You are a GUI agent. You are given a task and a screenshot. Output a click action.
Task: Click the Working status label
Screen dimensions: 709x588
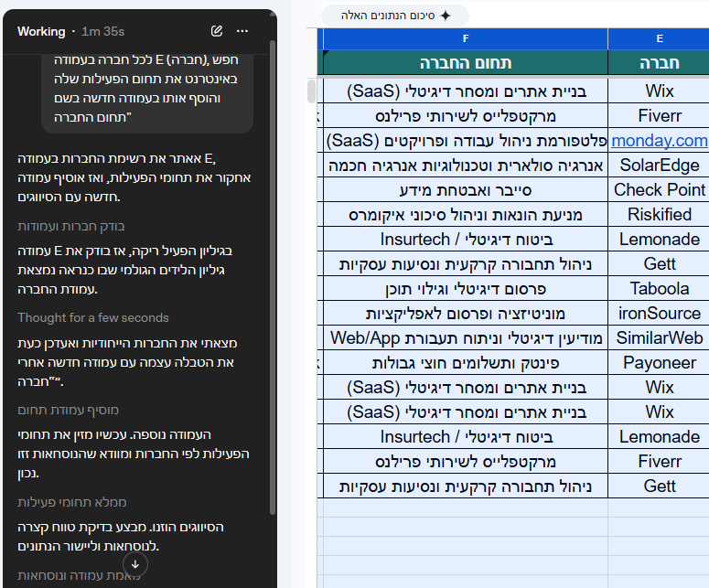(x=41, y=31)
